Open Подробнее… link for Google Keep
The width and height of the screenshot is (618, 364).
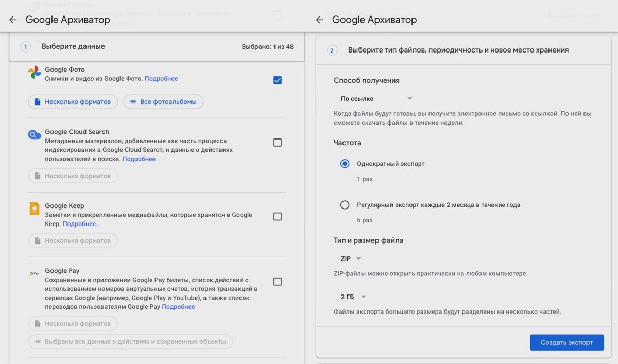81,224
